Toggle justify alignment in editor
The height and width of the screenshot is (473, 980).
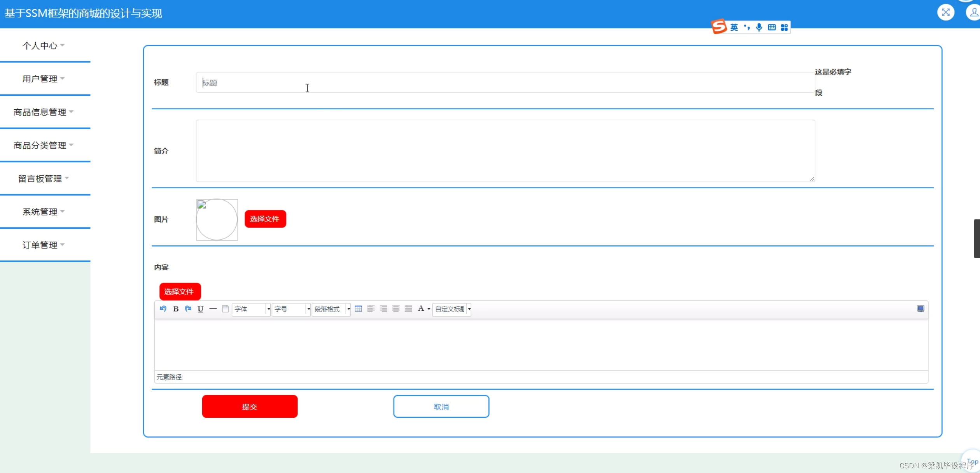pos(408,309)
